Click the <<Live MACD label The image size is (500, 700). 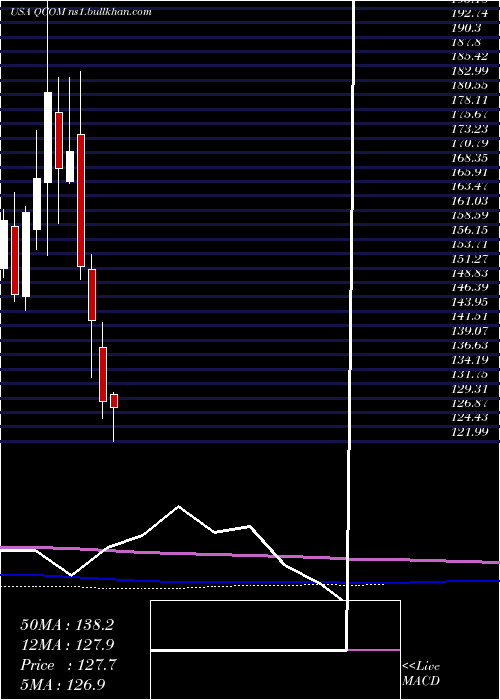pos(421,674)
